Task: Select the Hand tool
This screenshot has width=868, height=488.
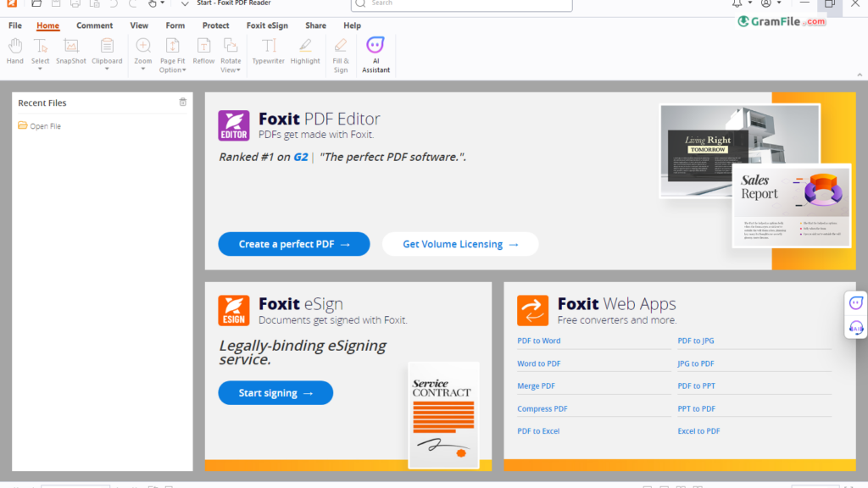Action: click(15, 52)
